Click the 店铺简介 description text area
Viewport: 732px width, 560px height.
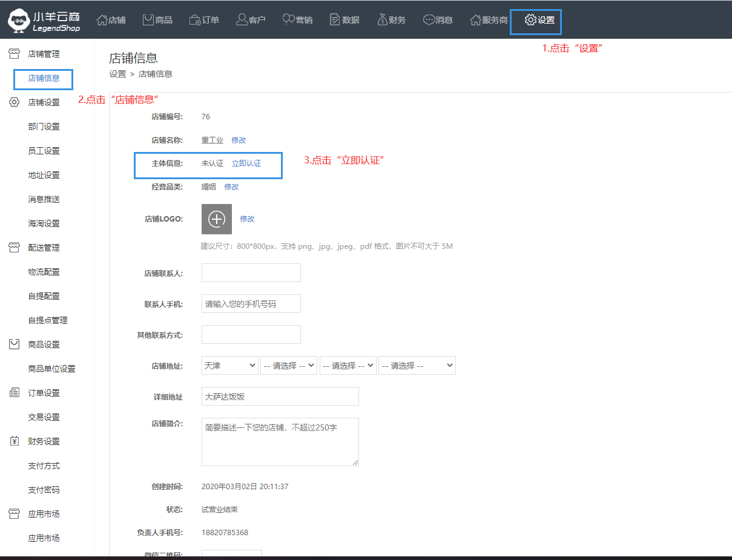[280, 442]
